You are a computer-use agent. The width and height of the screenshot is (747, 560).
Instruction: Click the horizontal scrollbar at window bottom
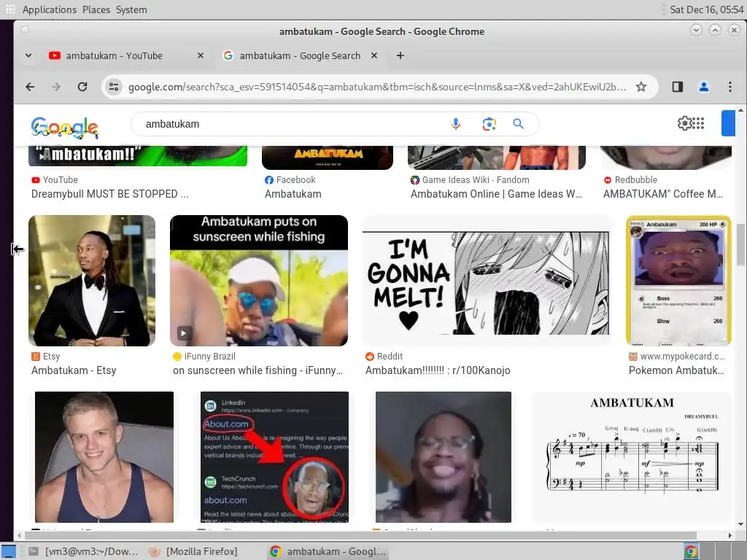tap(360, 536)
